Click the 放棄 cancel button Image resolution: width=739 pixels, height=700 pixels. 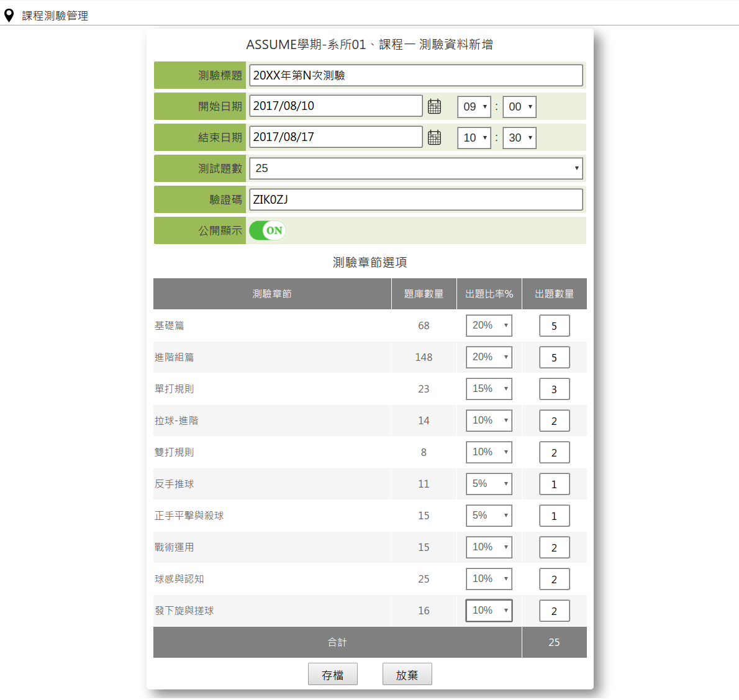(407, 675)
